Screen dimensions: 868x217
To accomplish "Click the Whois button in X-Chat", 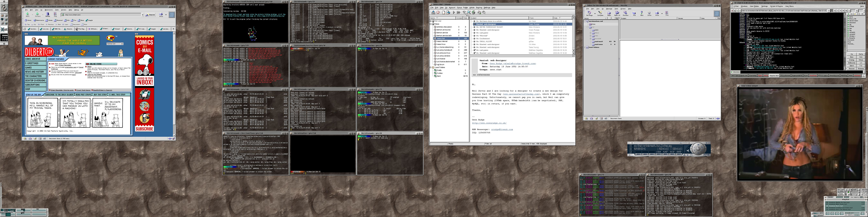I will point(861,60).
